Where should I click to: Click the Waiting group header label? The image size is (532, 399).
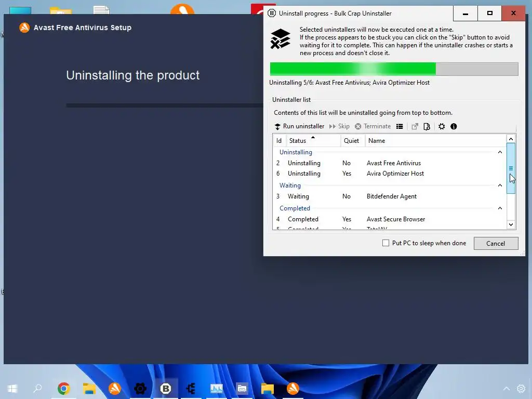pos(290,185)
